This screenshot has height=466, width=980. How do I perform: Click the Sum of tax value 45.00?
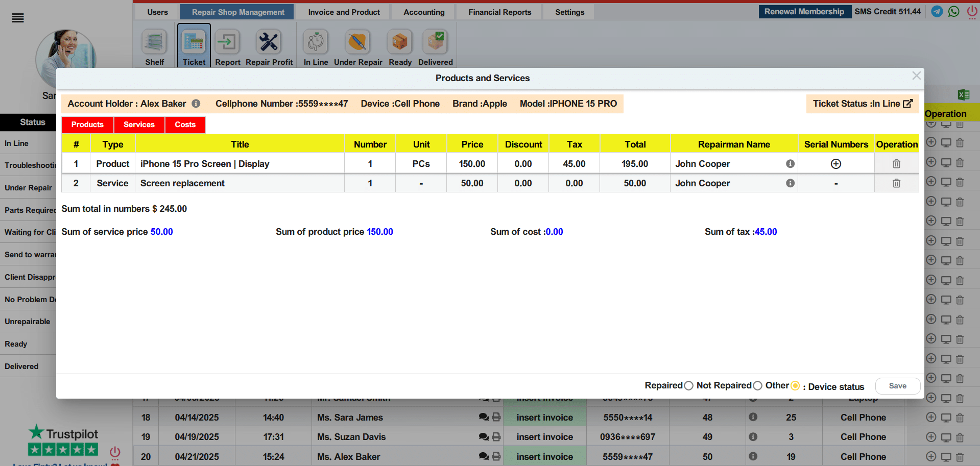point(766,232)
